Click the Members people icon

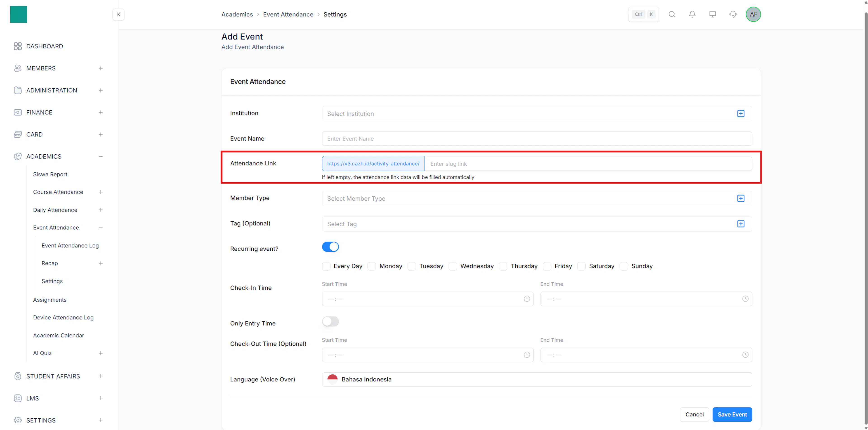pos(18,68)
